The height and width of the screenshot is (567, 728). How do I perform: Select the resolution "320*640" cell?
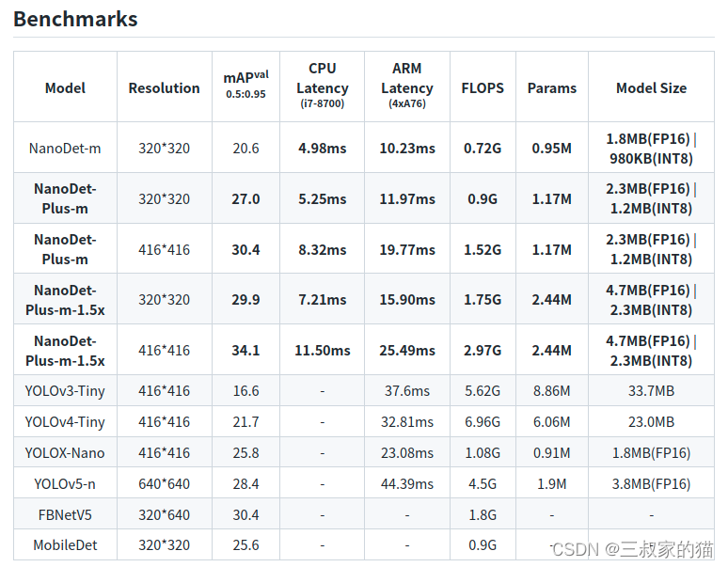[164, 515]
